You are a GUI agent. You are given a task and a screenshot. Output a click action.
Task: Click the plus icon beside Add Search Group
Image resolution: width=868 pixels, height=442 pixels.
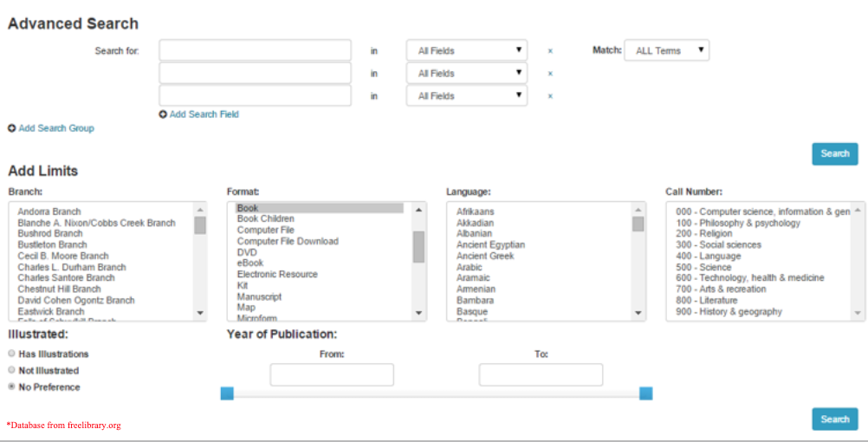point(12,128)
